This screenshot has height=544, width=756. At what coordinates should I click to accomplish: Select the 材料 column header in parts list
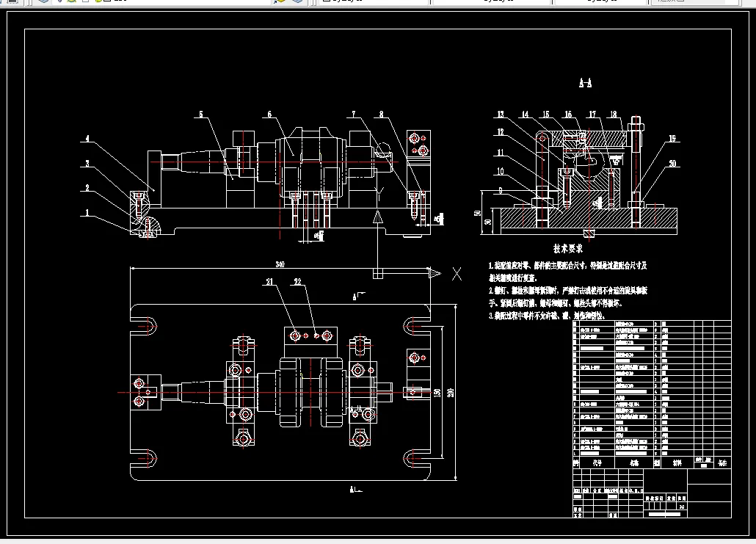pos(677,463)
